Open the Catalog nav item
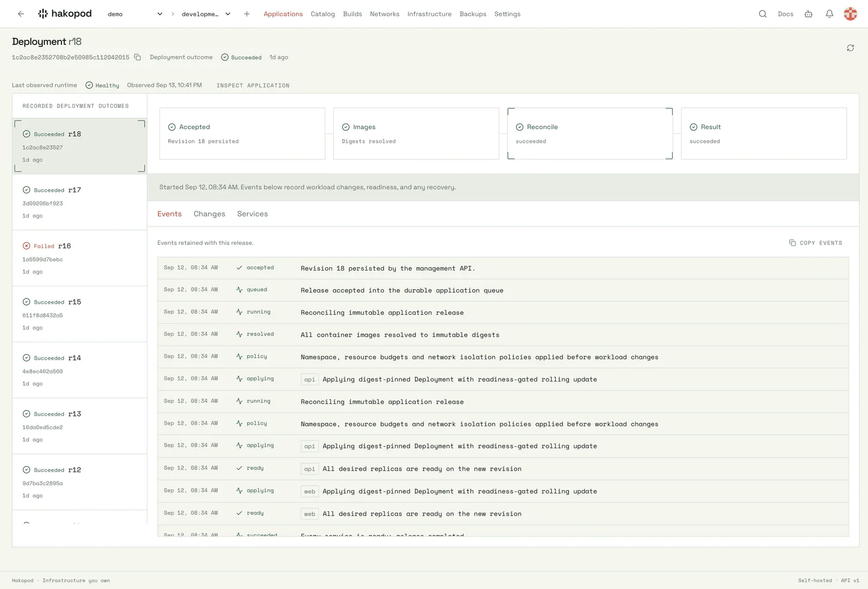Viewport: 868px width, 589px height. 322,14
